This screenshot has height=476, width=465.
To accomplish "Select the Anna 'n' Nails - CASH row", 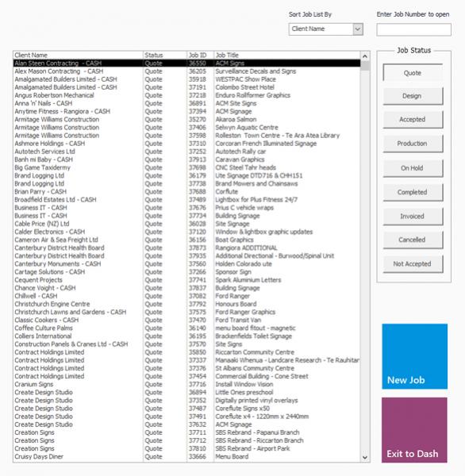I will 186,103.
